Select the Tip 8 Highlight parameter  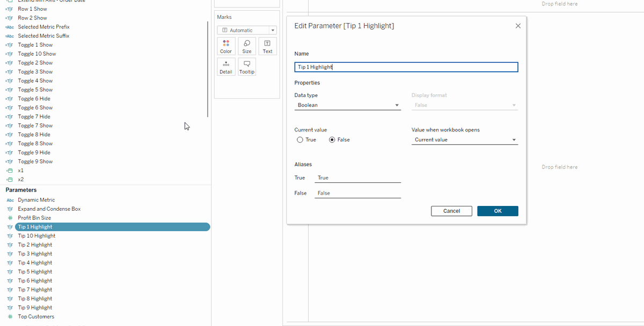pyautogui.click(x=35, y=299)
